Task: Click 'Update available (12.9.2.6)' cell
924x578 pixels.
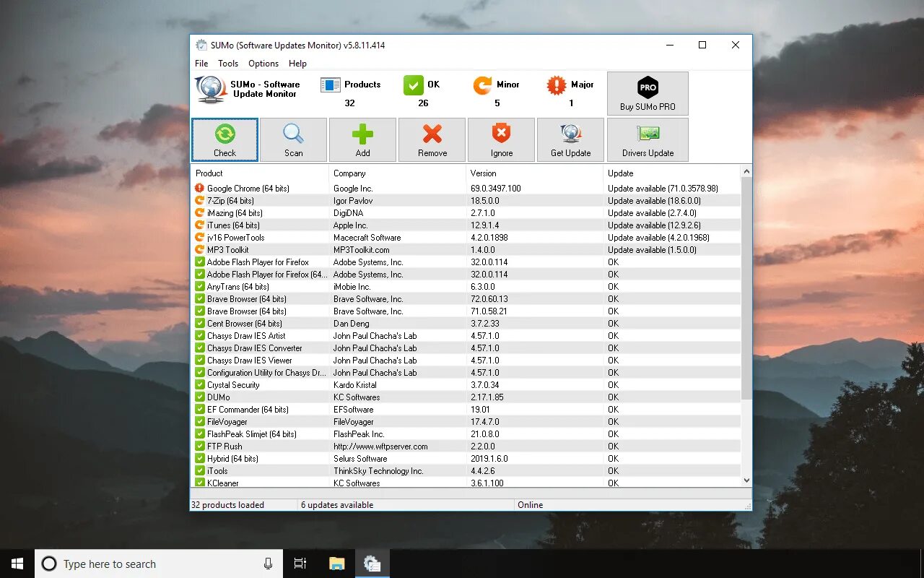Action: click(654, 225)
